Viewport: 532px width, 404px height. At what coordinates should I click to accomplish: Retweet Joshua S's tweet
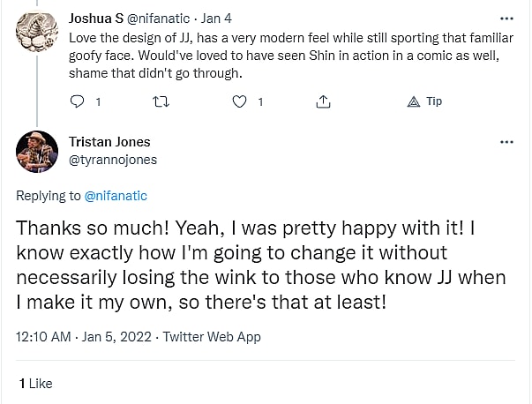(160, 101)
